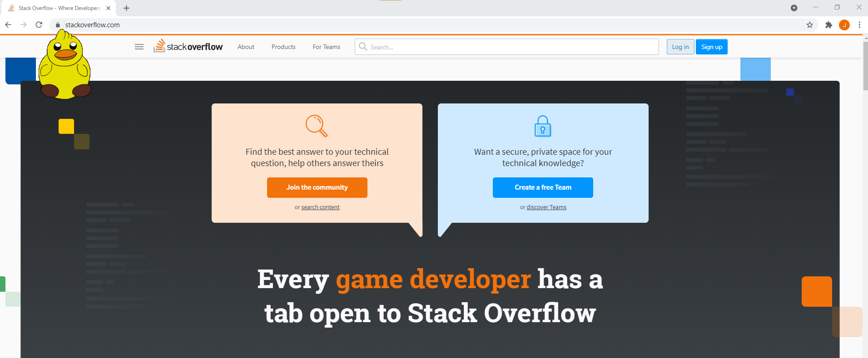Click the Log in button
The width and height of the screenshot is (868, 358).
coord(680,47)
